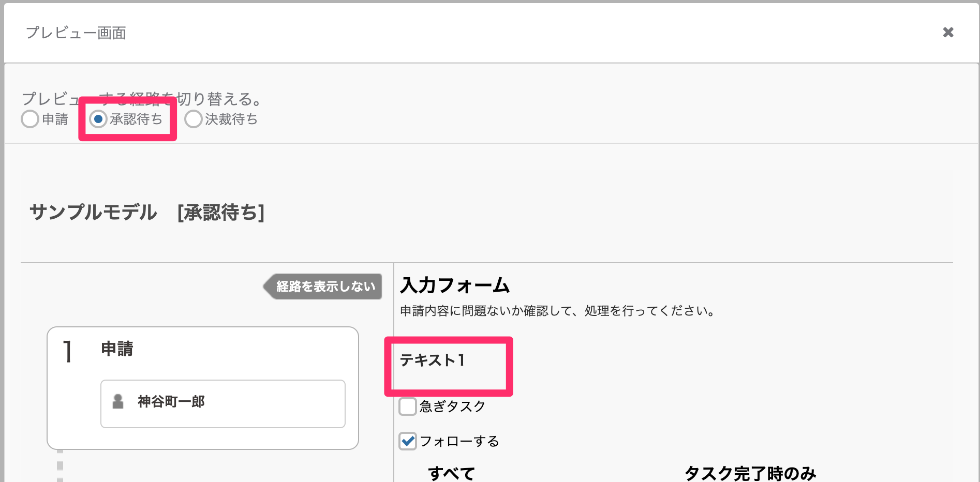Click the 経路を表示しない button
This screenshot has width=980, height=482.
[323, 287]
